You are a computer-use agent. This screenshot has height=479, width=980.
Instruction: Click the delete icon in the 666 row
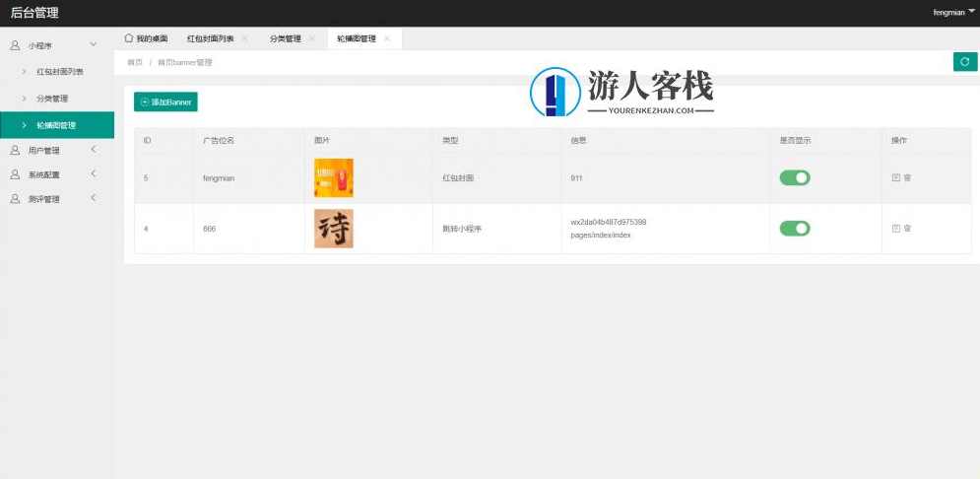(x=907, y=229)
